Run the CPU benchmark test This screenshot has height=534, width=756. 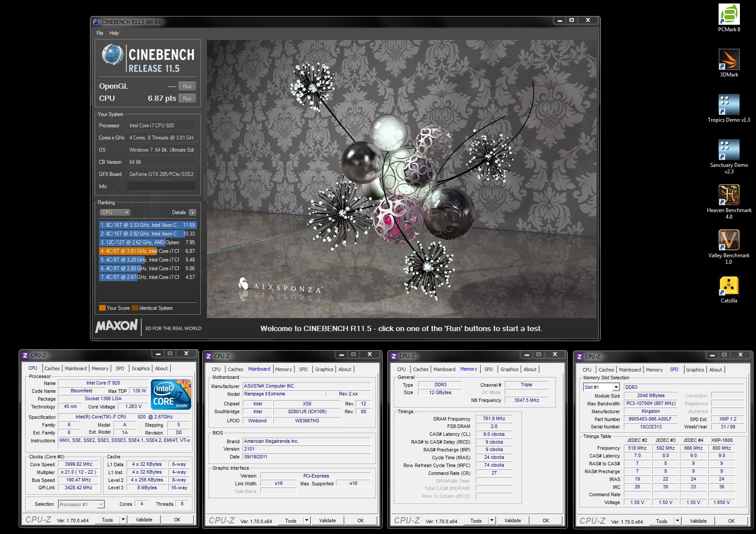coord(187,98)
